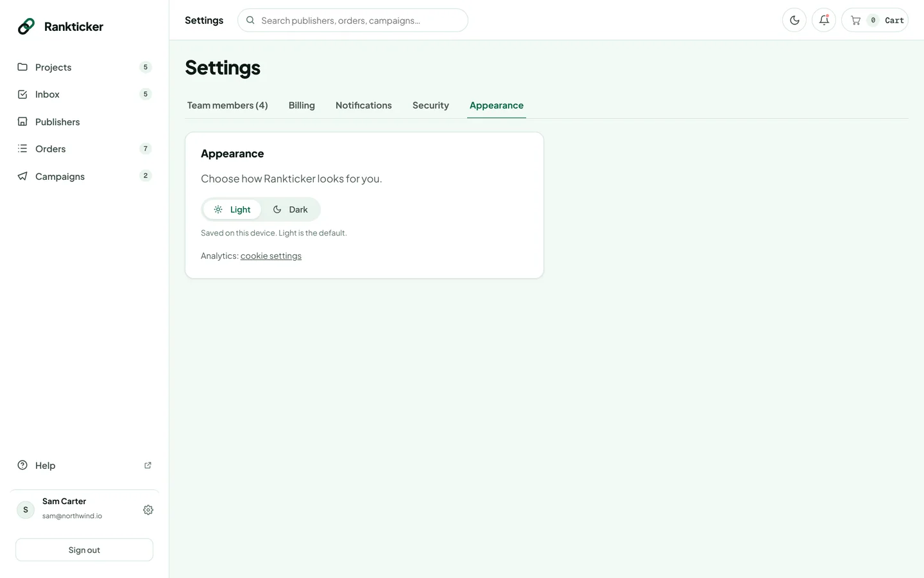This screenshot has width=924, height=578.
Task: Open the Orders list
Action: point(84,149)
